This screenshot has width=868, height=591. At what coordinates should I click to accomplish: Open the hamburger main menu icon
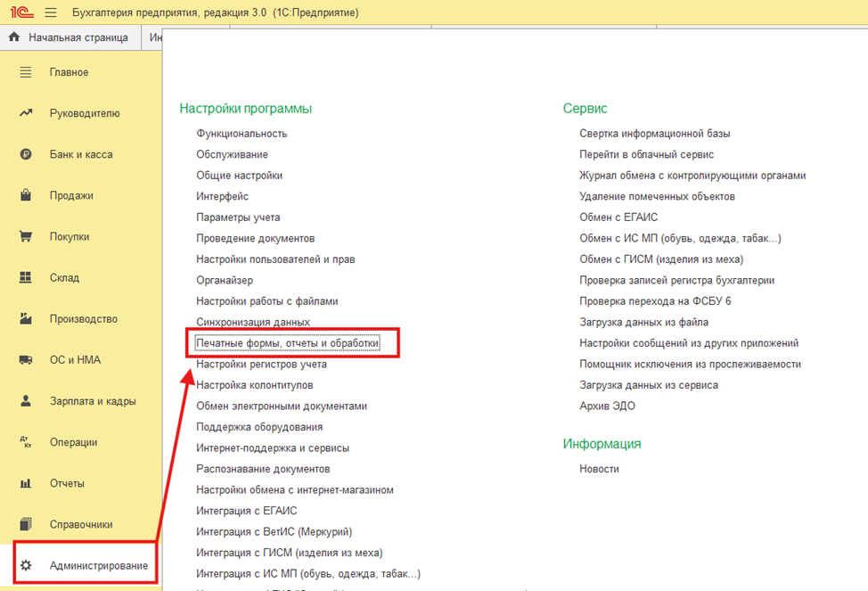click(x=50, y=13)
